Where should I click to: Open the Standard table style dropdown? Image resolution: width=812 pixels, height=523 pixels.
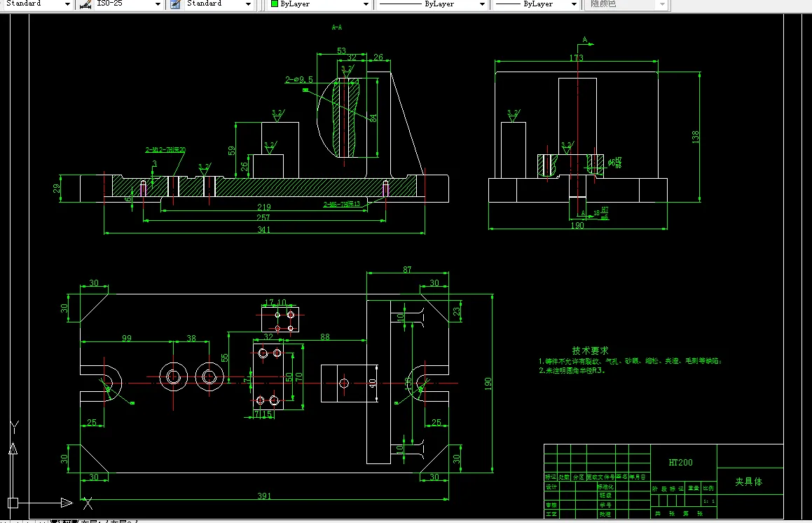coord(248,4)
